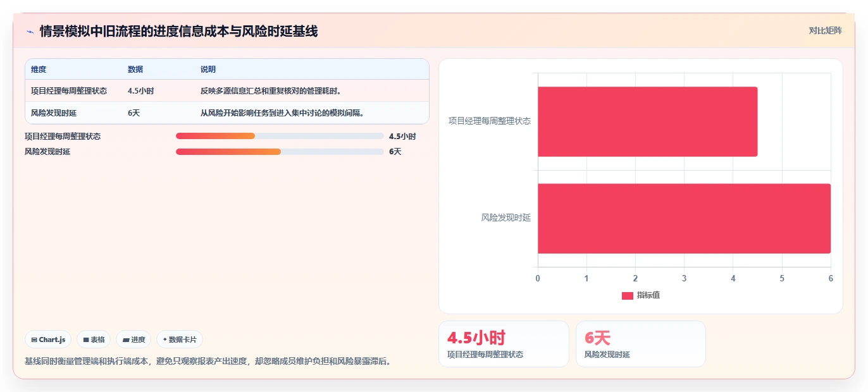The width and height of the screenshot is (868, 392).
Task: Click the 项目经理每周整理状态 progress bar
Action: pos(280,136)
